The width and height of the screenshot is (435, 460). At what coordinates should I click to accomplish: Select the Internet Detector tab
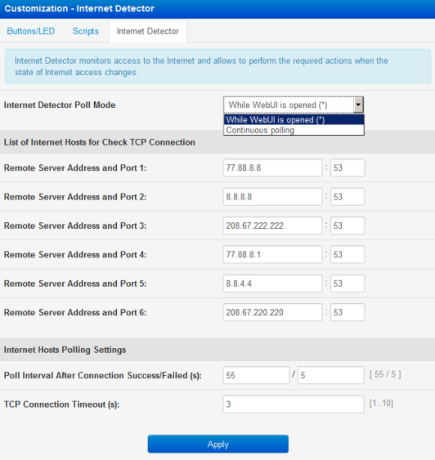[148, 31]
